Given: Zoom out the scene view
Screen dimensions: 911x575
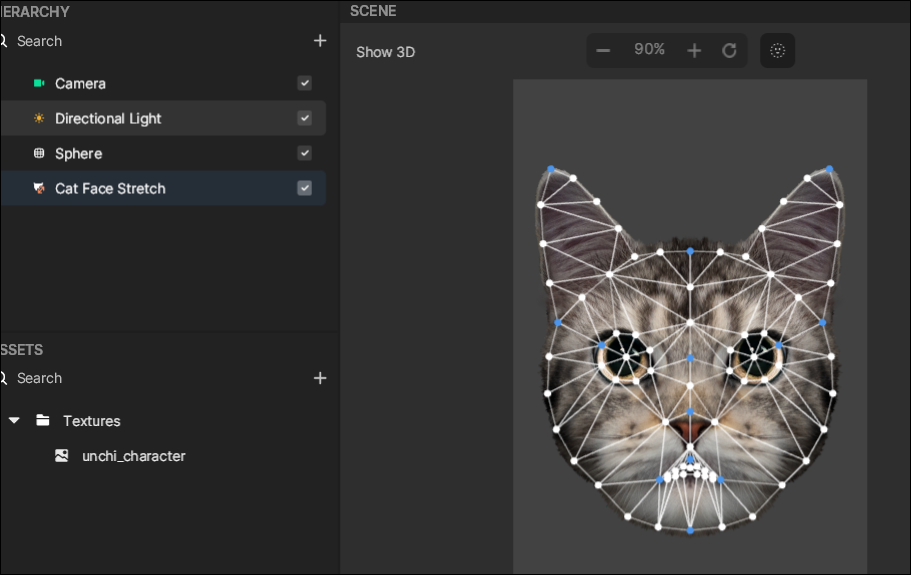Looking at the screenshot, I should [603, 51].
